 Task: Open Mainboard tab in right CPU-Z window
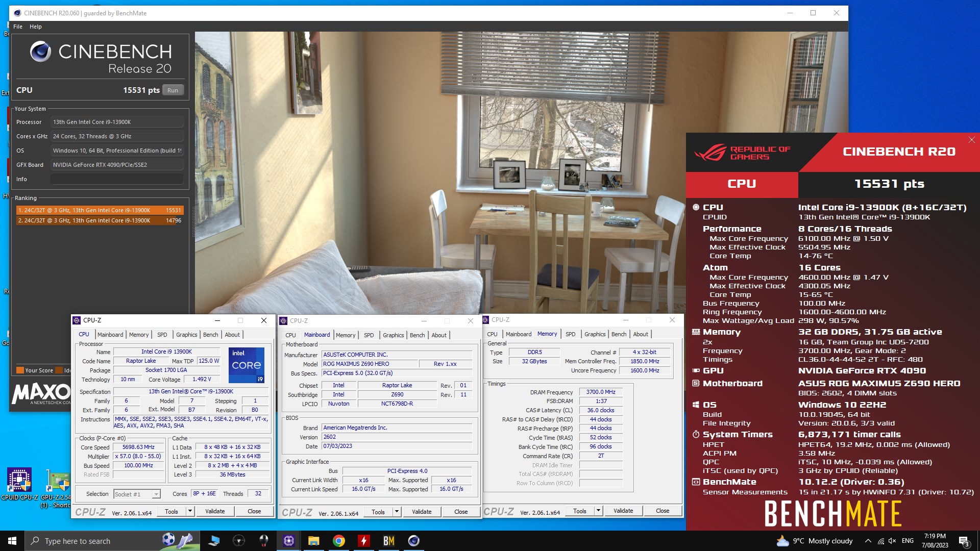coord(519,334)
